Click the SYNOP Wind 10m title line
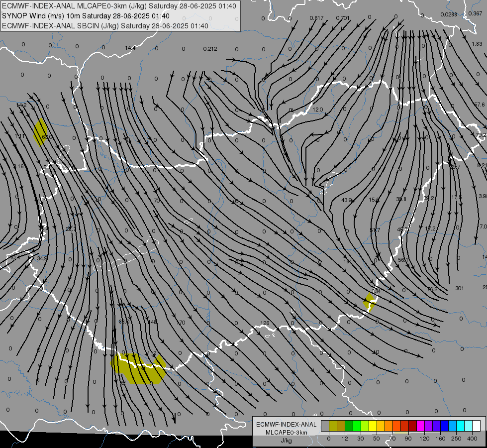The width and height of the screenshot is (487, 448). pos(86,16)
